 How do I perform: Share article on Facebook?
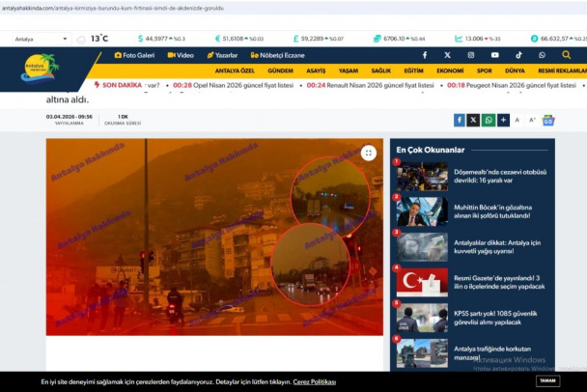pyautogui.click(x=460, y=120)
